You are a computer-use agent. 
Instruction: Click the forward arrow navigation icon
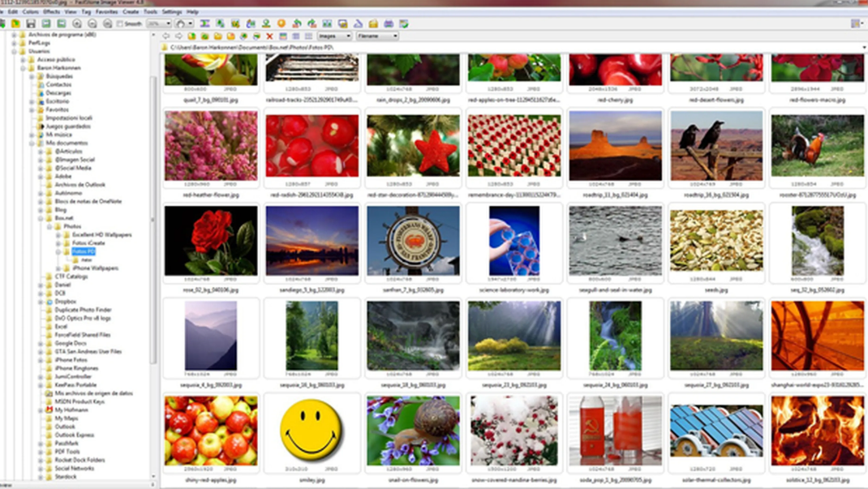pyautogui.click(x=178, y=36)
